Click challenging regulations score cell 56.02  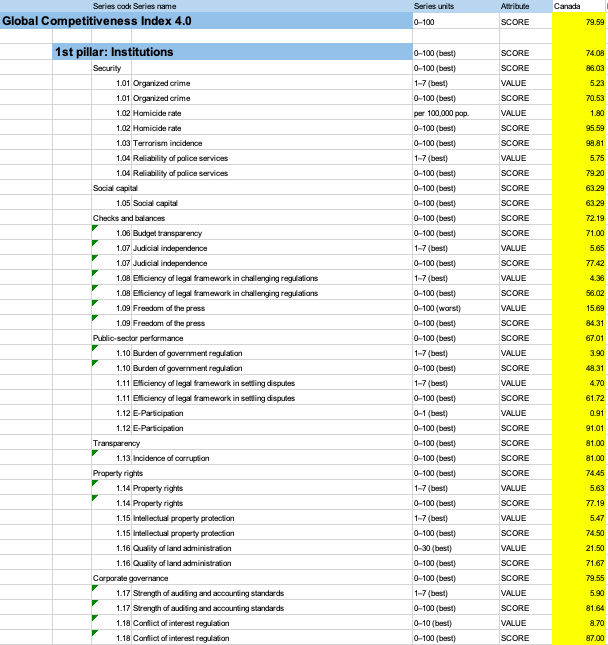tap(579, 293)
